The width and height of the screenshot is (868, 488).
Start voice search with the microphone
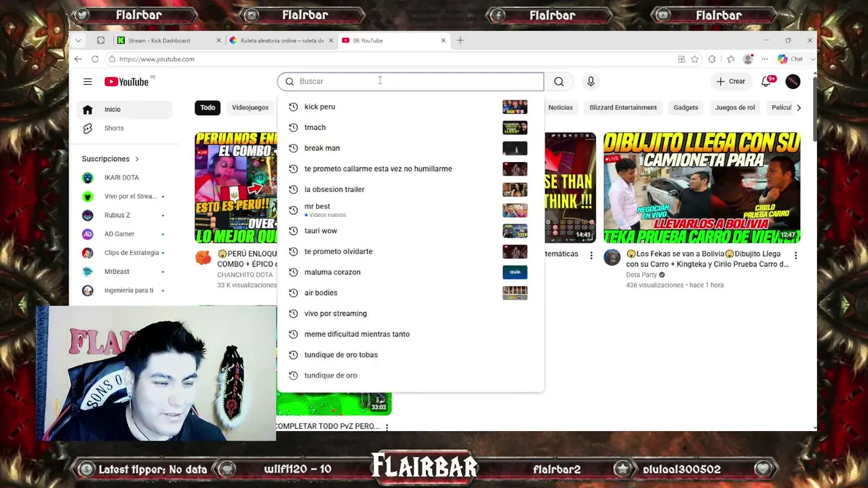coord(591,81)
